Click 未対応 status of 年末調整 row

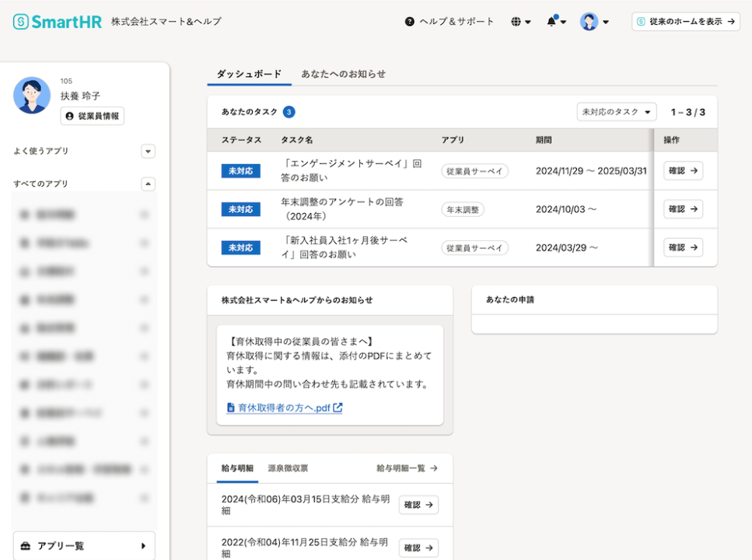point(241,209)
